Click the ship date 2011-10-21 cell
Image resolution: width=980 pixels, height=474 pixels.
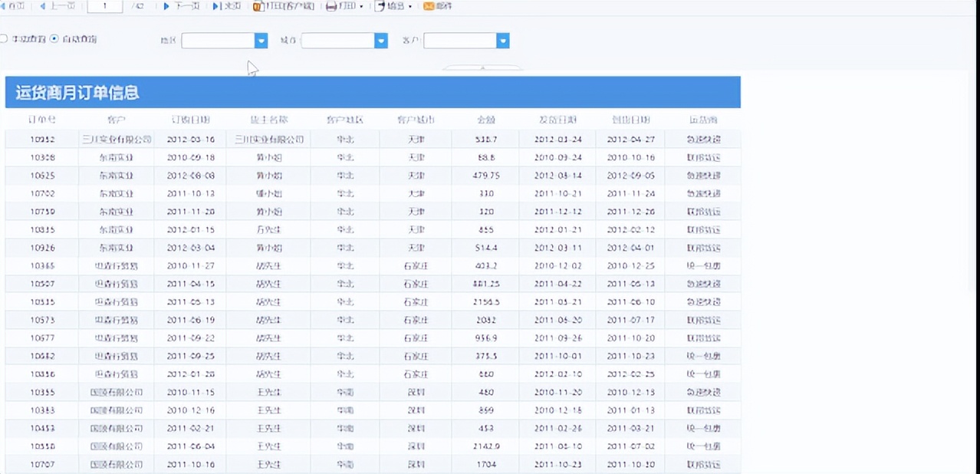click(557, 194)
